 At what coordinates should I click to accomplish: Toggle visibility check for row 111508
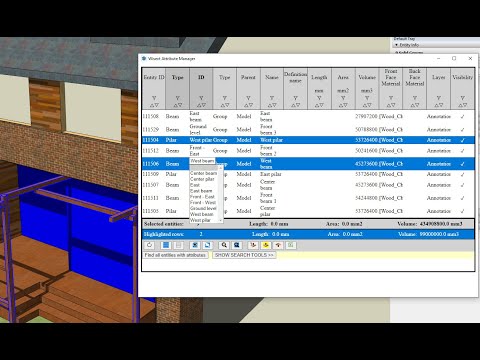point(462,117)
